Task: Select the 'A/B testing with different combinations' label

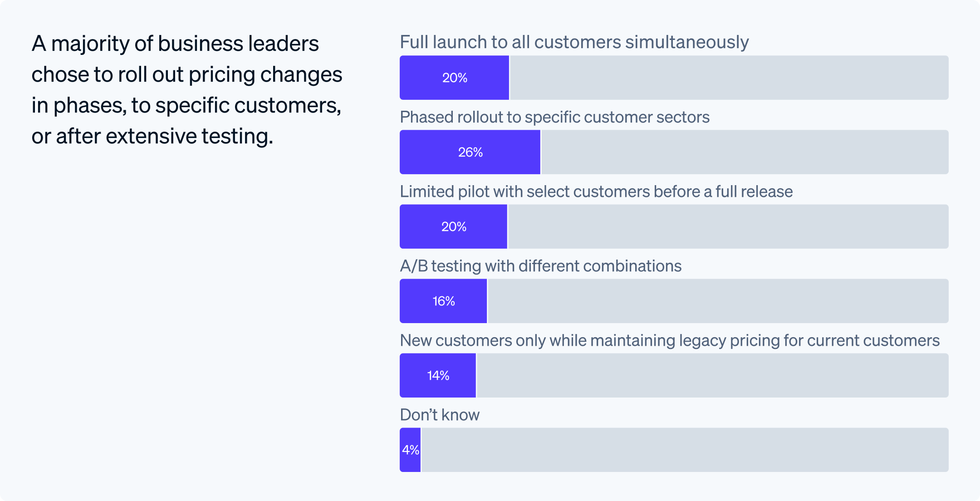Action: tap(540, 266)
